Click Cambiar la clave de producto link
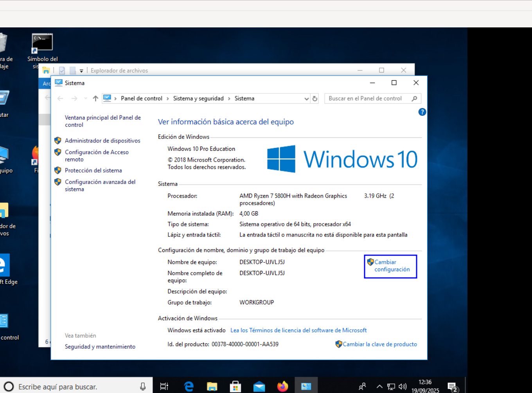The width and height of the screenshot is (532, 393). click(380, 344)
